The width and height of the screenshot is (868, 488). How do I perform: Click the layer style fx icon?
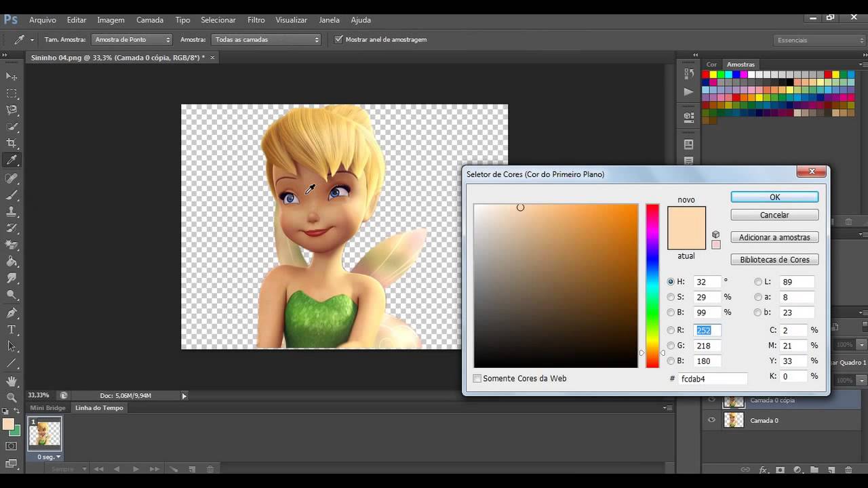click(x=763, y=470)
